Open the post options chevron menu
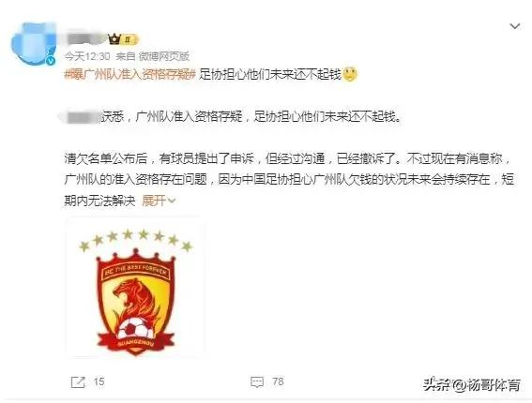 click(x=515, y=26)
